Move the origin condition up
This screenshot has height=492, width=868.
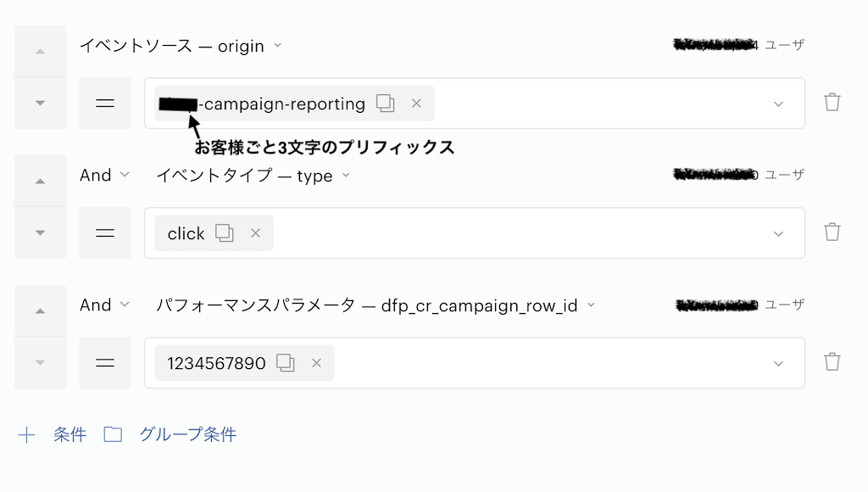[x=40, y=51]
